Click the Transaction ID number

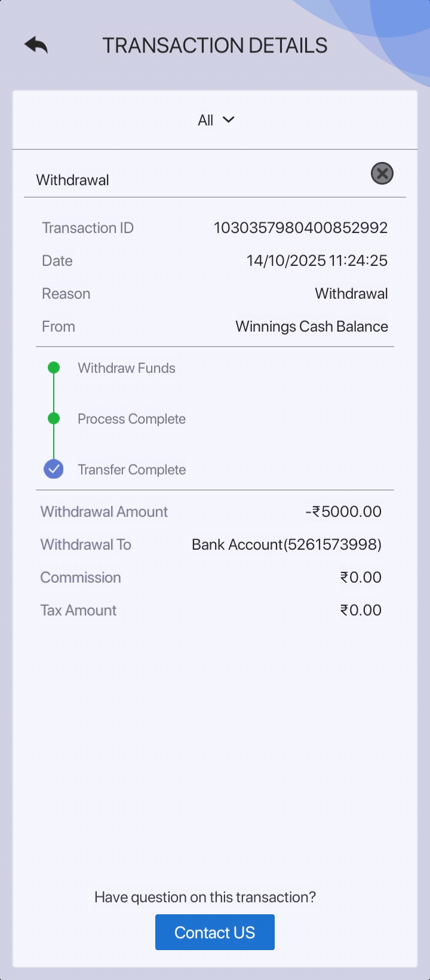pyautogui.click(x=300, y=228)
